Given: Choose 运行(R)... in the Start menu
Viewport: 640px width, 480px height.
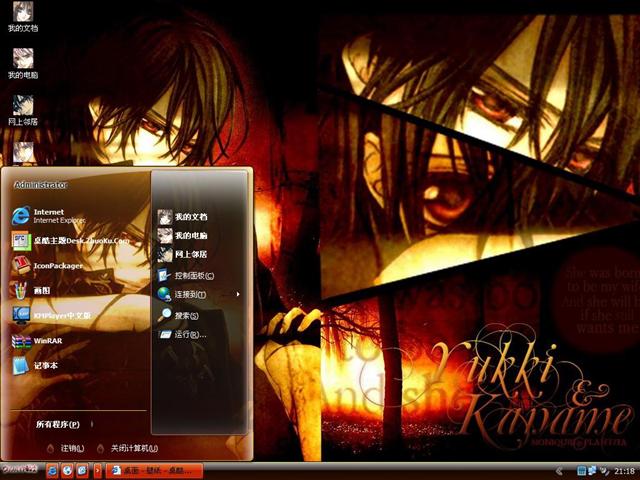Looking at the screenshot, I should (190, 334).
